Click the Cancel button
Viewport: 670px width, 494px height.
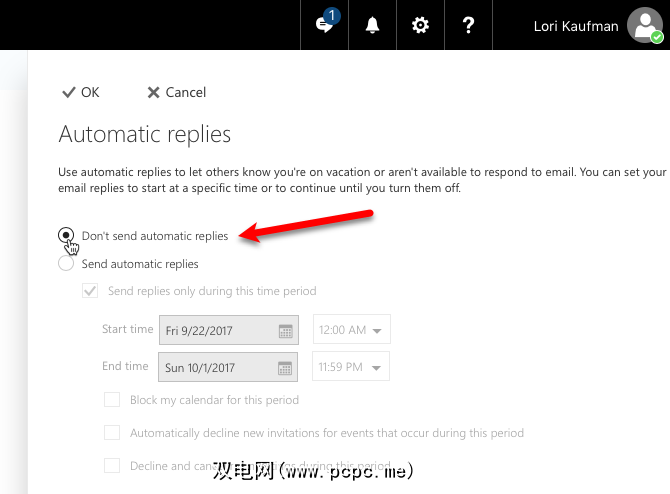tap(176, 92)
